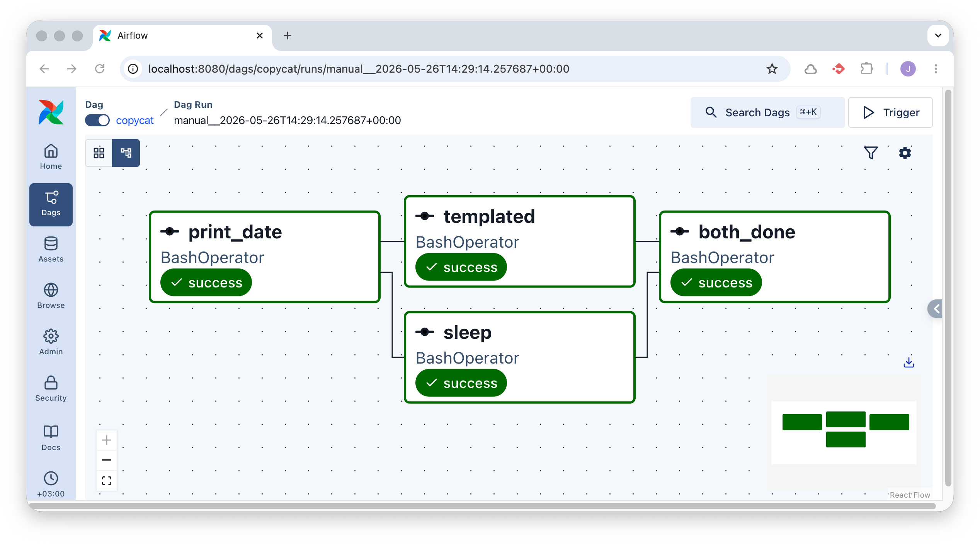Open the copycat Dag link

tap(135, 121)
